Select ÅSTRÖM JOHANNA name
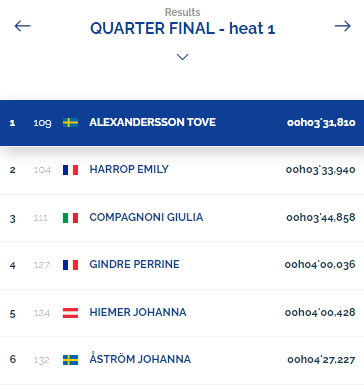 (x=140, y=358)
